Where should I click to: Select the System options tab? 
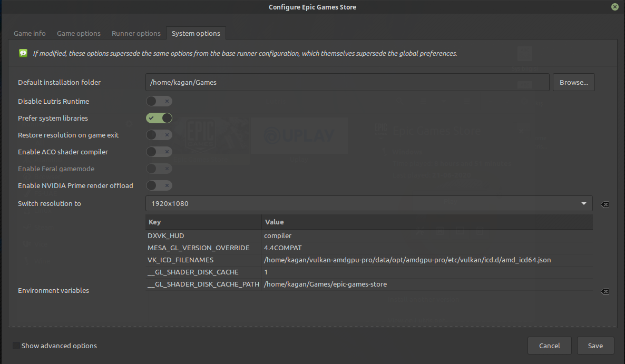pyautogui.click(x=196, y=34)
